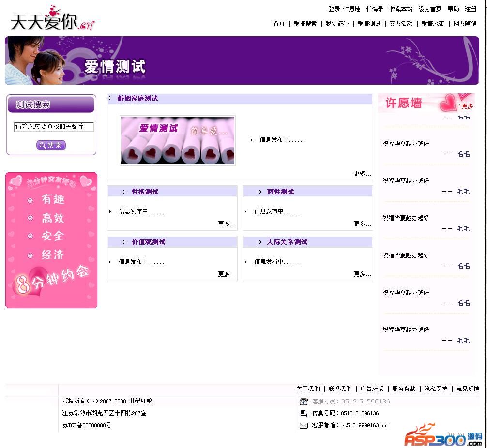Click the 价值观测试 section title
The width and height of the screenshot is (487, 448).
pos(149,242)
